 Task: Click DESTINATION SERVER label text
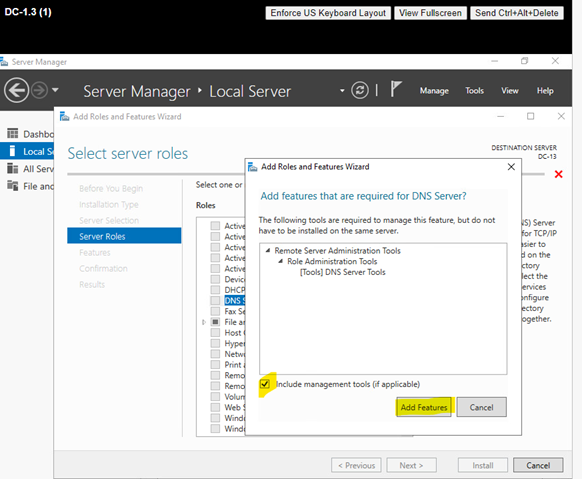tap(524, 148)
